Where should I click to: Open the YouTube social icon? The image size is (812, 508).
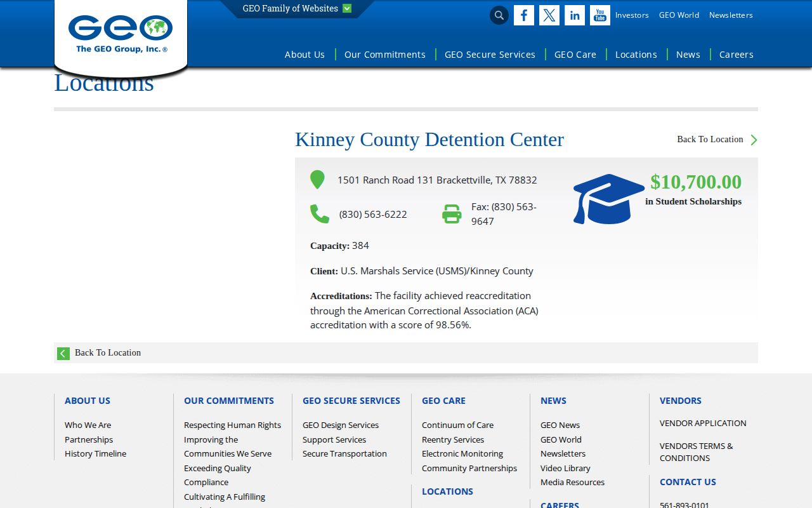click(x=600, y=15)
